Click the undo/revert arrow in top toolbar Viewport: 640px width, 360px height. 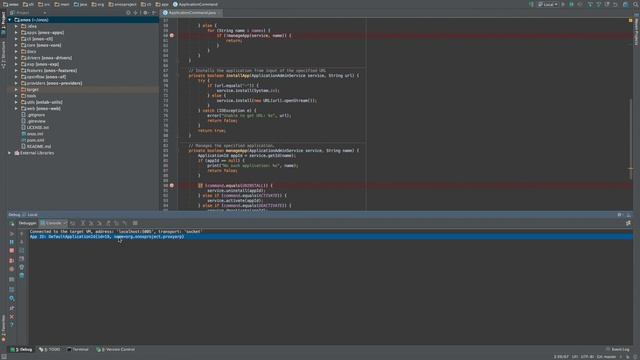pyautogui.click(x=615, y=4)
